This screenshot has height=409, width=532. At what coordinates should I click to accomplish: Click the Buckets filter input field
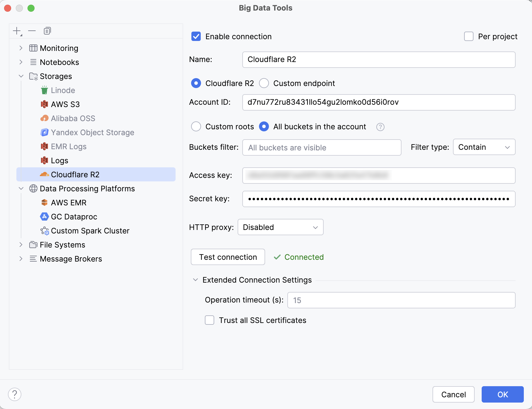coord(321,147)
